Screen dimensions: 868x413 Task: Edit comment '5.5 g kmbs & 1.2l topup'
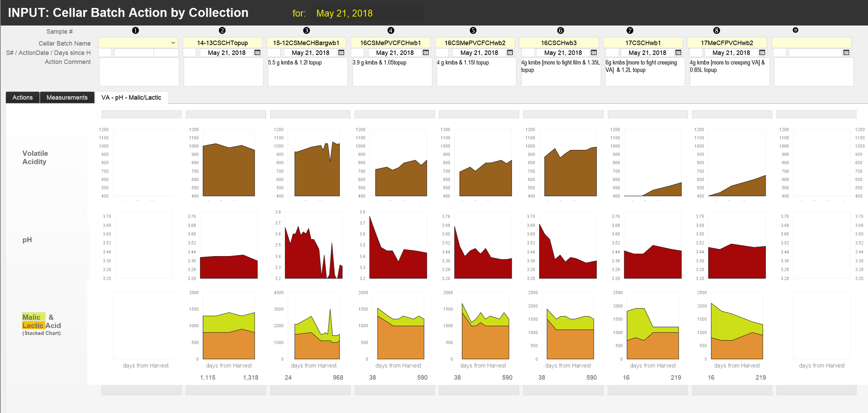[308, 72]
